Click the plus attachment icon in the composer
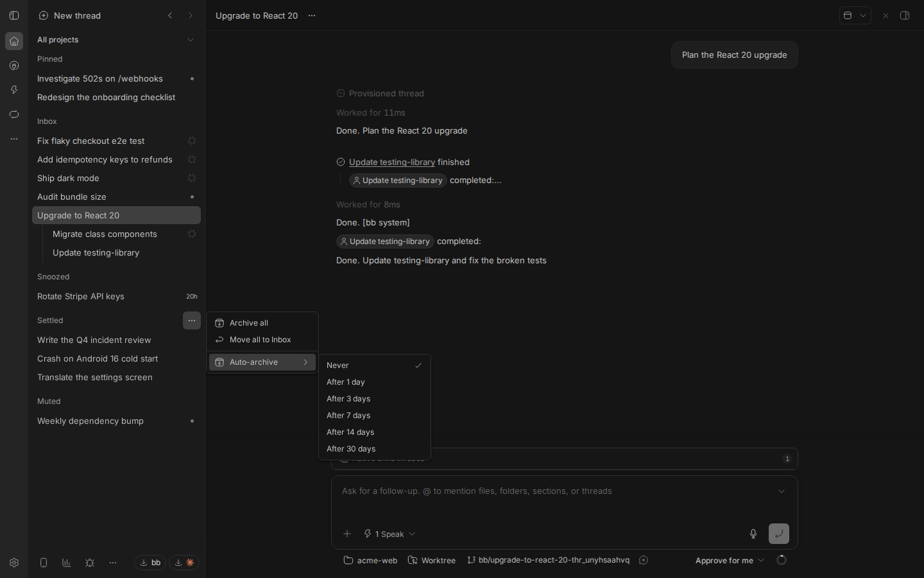 347,534
